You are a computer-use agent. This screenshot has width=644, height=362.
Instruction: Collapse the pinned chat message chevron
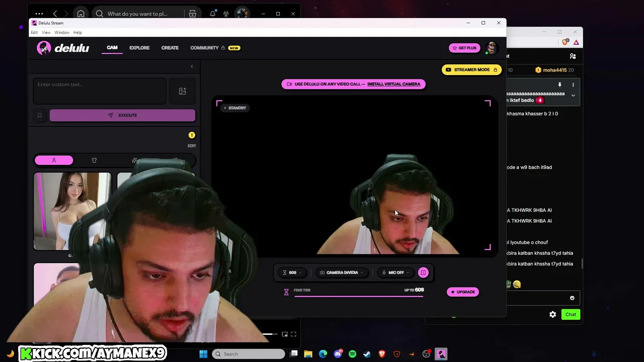[573, 96]
